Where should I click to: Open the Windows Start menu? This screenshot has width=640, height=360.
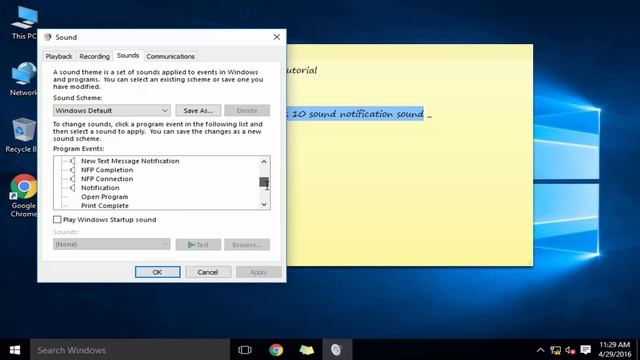pos(15,350)
